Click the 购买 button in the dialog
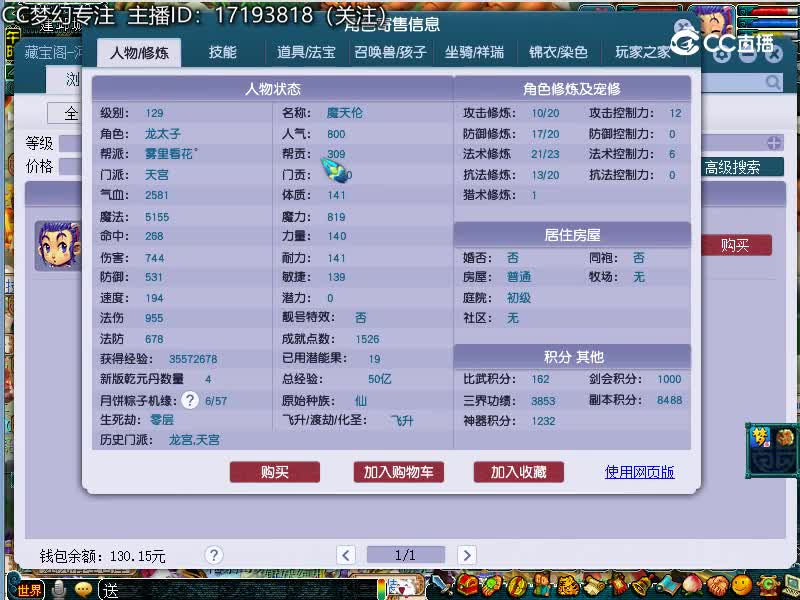The width and height of the screenshot is (800, 600). (x=274, y=472)
